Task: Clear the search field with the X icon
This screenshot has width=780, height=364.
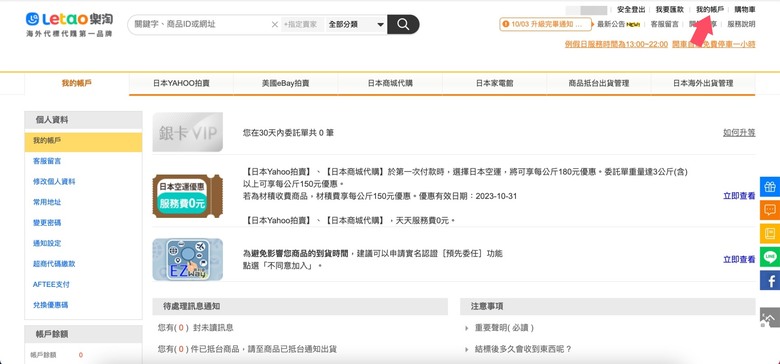Action: [275, 24]
